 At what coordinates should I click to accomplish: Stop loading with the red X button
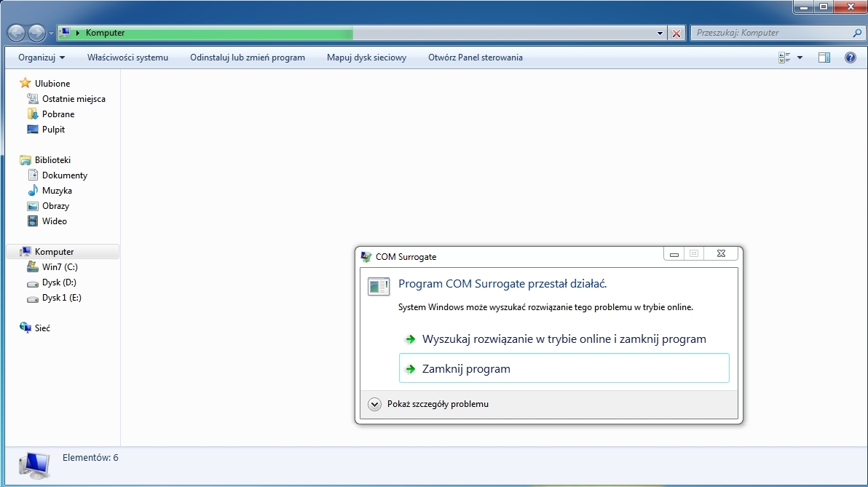click(x=676, y=33)
